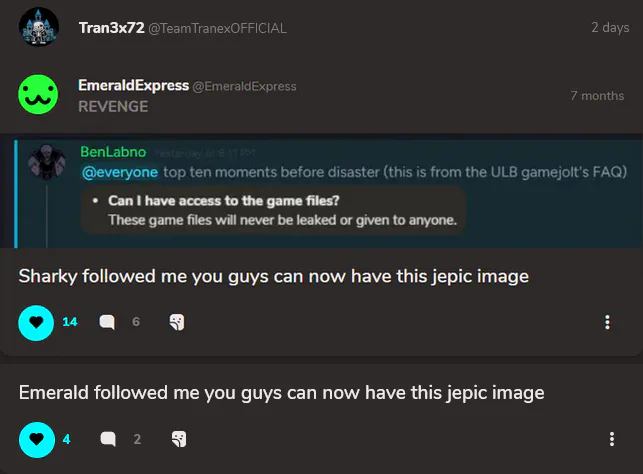The width and height of the screenshot is (643, 474).
Task: View who liked via the 4 count
Action: coord(66,440)
